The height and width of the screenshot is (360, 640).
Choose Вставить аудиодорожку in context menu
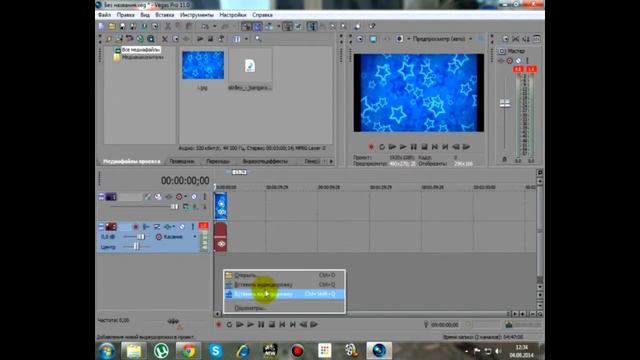click(284, 294)
